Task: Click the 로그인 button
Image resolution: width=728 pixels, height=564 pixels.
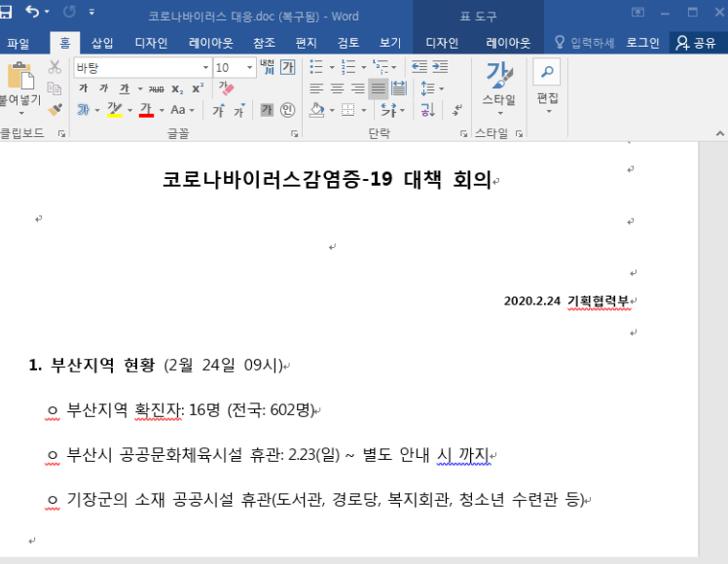Action: pyautogui.click(x=642, y=43)
